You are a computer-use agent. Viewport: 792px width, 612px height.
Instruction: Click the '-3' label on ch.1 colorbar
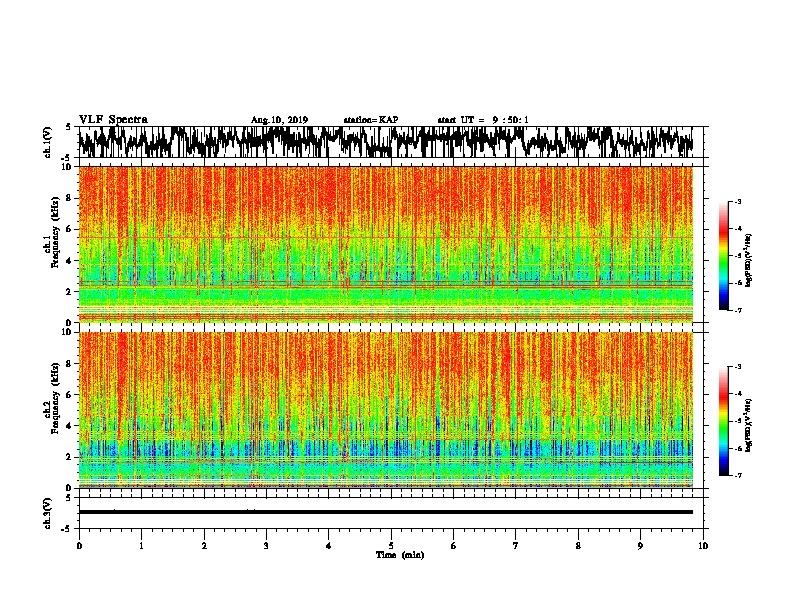click(x=738, y=201)
